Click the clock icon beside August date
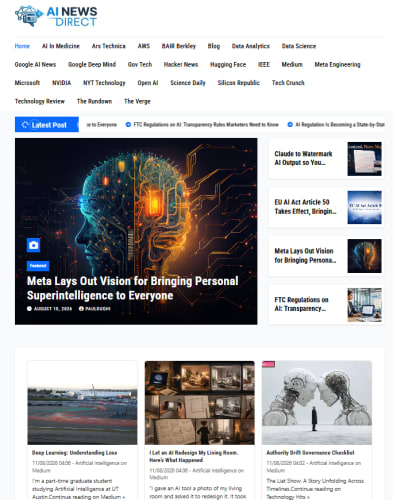Screen dimensions: 393x500 (x=29, y=309)
